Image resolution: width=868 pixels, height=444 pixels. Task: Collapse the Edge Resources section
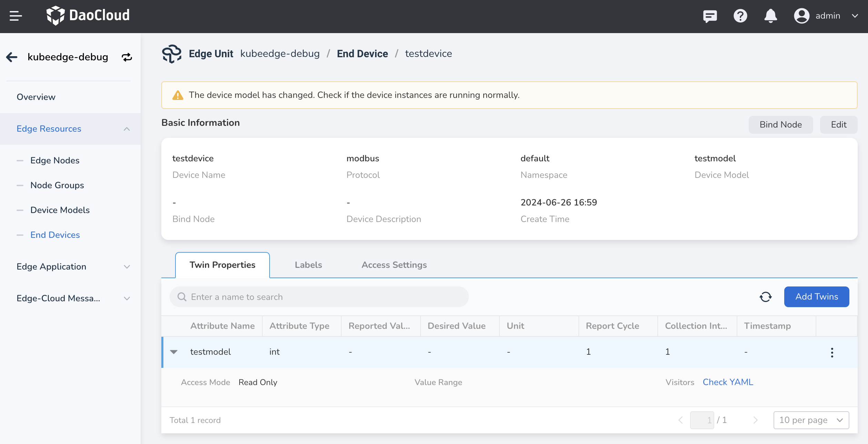pos(127,129)
